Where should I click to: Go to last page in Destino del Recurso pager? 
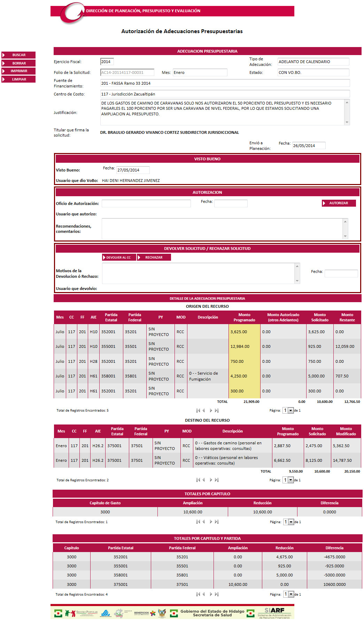(217, 480)
